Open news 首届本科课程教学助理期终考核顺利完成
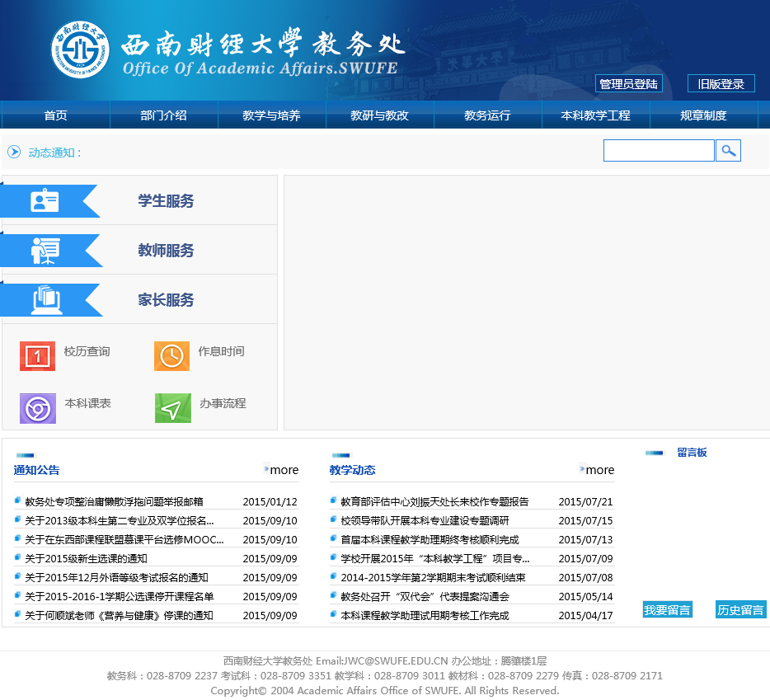This screenshot has height=700, width=770. coord(430,539)
